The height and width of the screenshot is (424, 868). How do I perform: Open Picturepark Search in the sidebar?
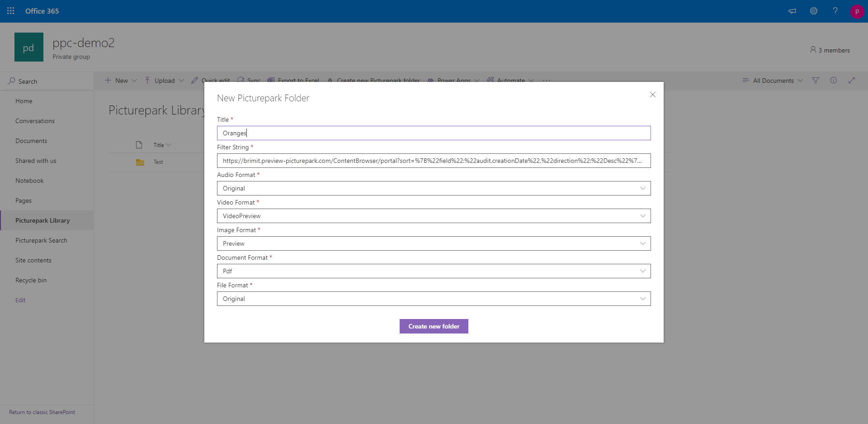41,240
